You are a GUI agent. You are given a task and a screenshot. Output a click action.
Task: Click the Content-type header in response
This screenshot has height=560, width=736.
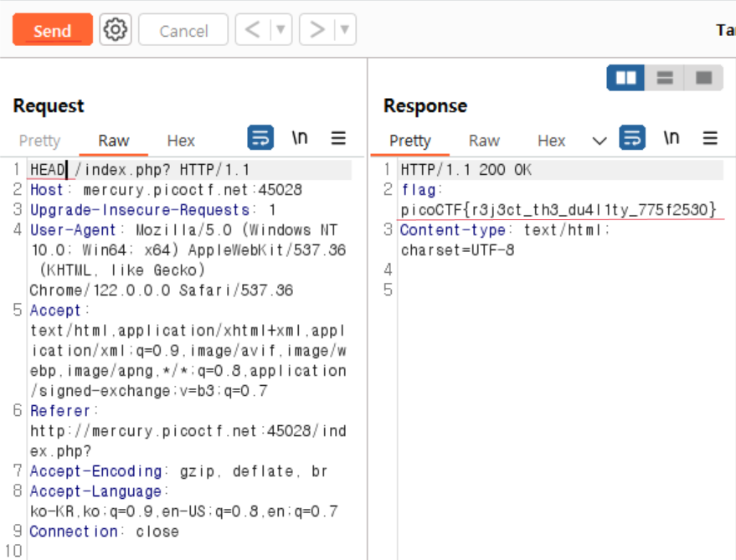[x=452, y=230]
